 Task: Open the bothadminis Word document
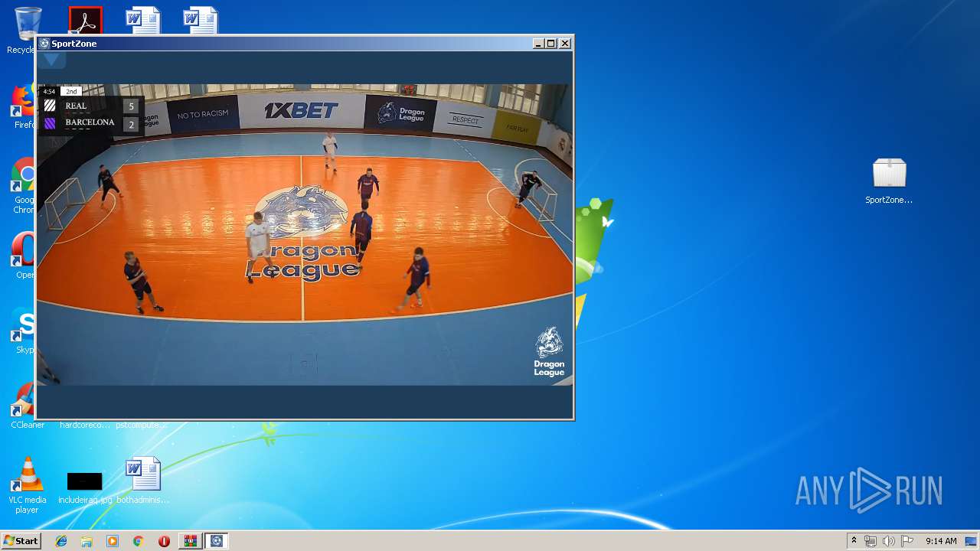pos(143,481)
